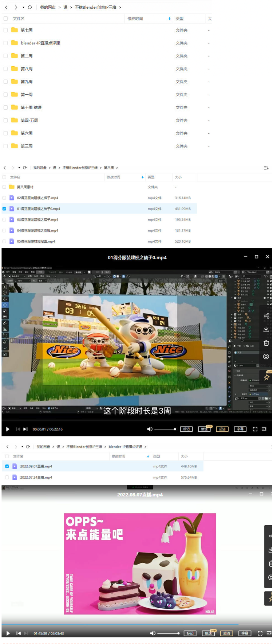Go to previous video in 2022.08.07 player
Image resolution: width=273 pixels, height=644 pixels.
(19, 633)
